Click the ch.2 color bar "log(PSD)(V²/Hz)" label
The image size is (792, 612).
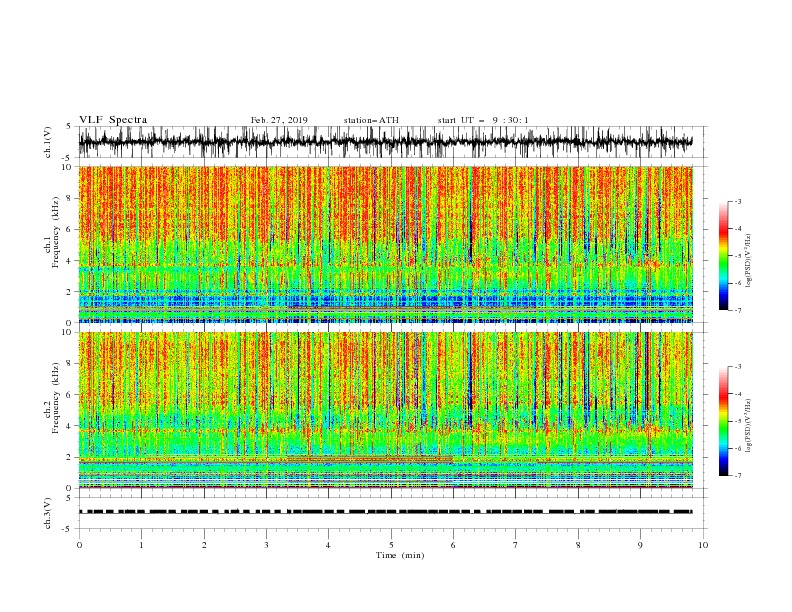(x=748, y=426)
